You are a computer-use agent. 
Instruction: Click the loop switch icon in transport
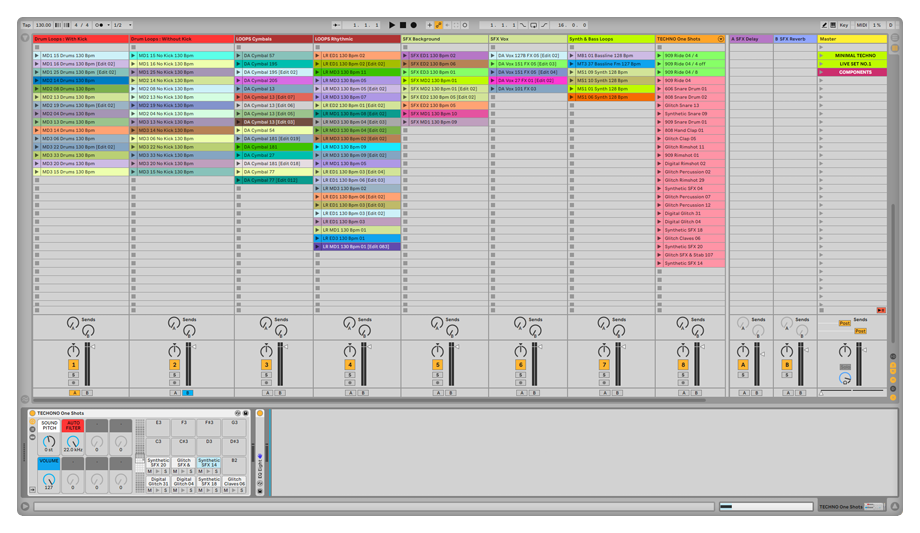(533, 25)
